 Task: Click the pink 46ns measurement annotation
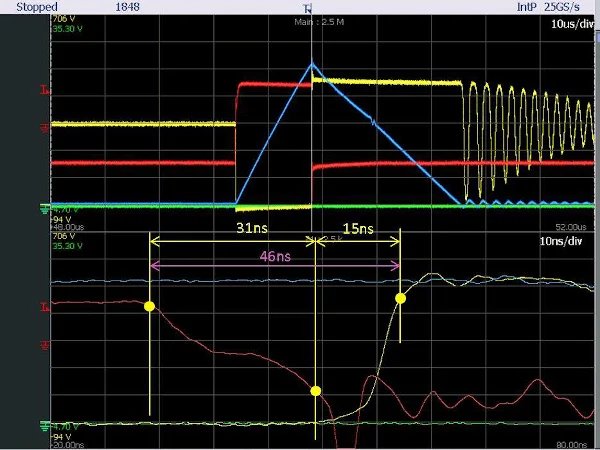pos(277,255)
